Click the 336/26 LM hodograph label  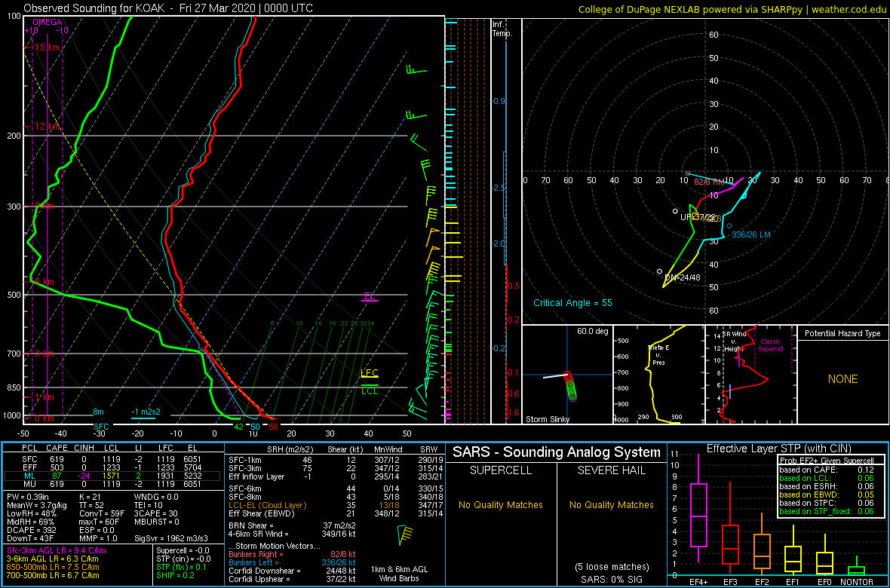tap(751, 235)
